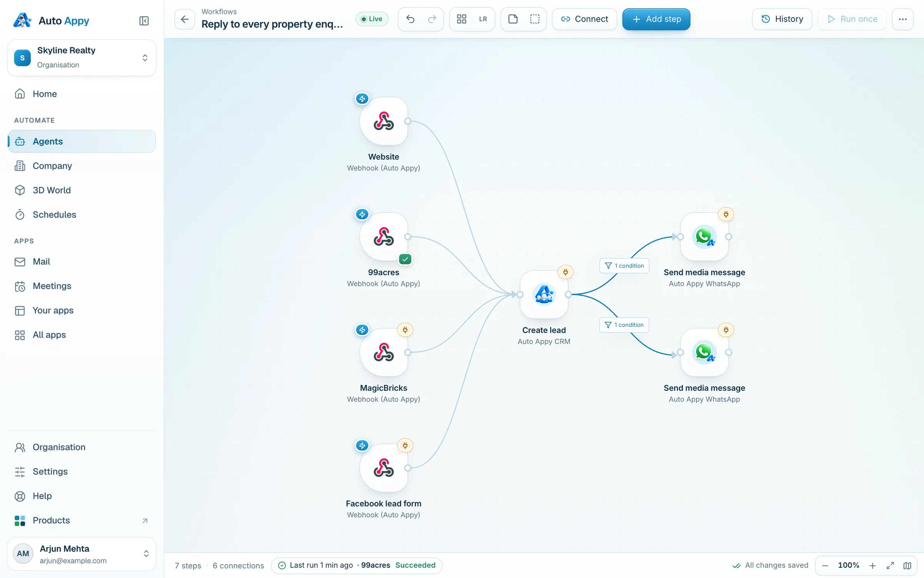Image resolution: width=924 pixels, height=578 pixels.
Task: Open the last run Succeeded status pill
Action: [x=357, y=565]
